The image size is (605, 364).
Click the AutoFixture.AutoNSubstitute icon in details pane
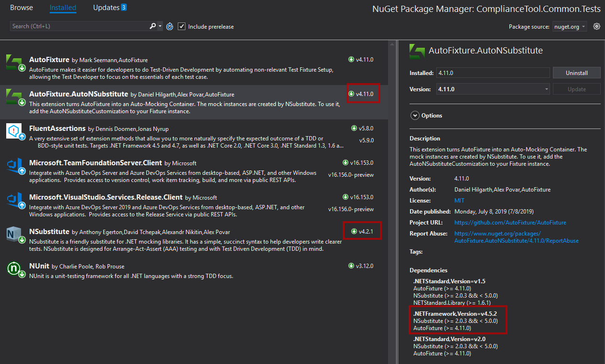point(417,51)
